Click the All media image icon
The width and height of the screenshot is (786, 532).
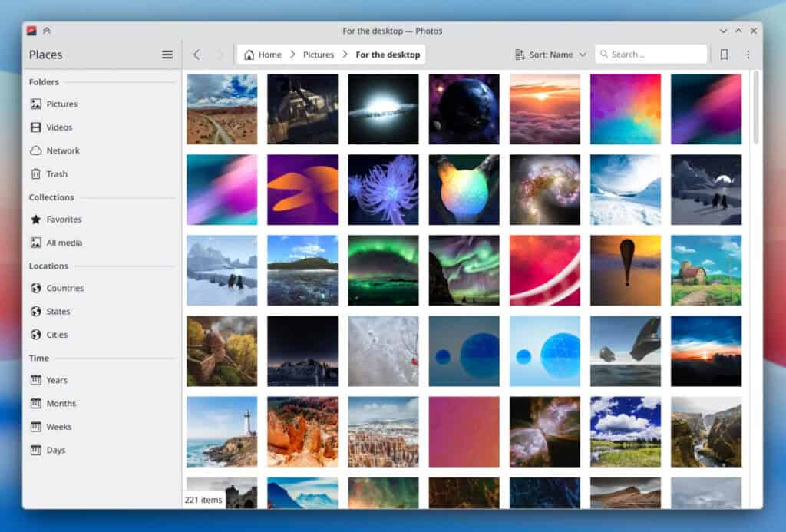[35, 243]
